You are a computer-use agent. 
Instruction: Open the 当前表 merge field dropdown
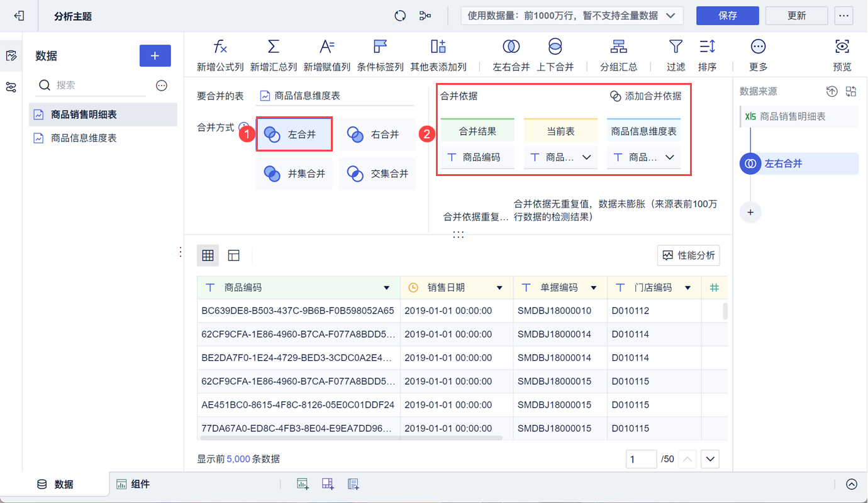[x=560, y=158]
